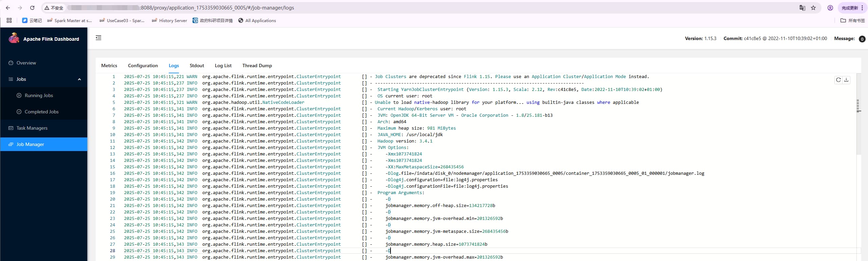
Task: Select Job Manager in sidebar
Action: (44, 144)
